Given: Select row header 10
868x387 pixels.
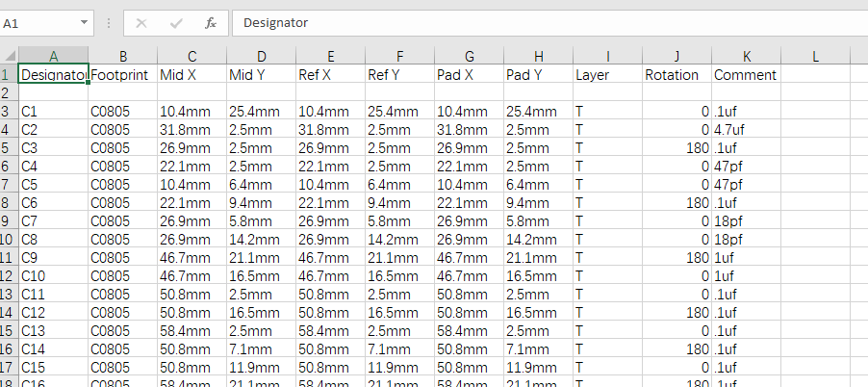Looking at the screenshot, I should [x=9, y=239].
